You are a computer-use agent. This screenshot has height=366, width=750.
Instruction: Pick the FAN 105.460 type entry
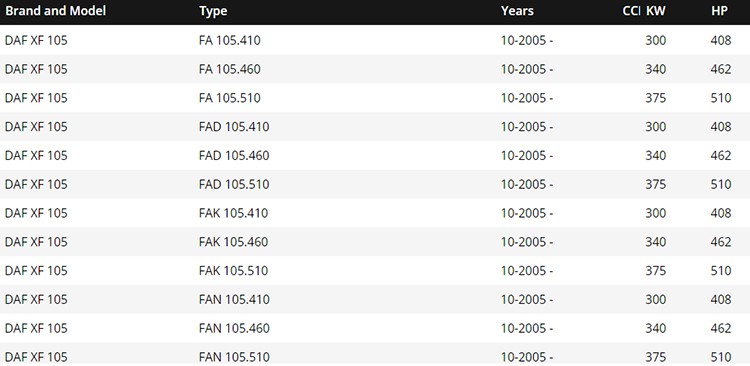pos(234,328)
